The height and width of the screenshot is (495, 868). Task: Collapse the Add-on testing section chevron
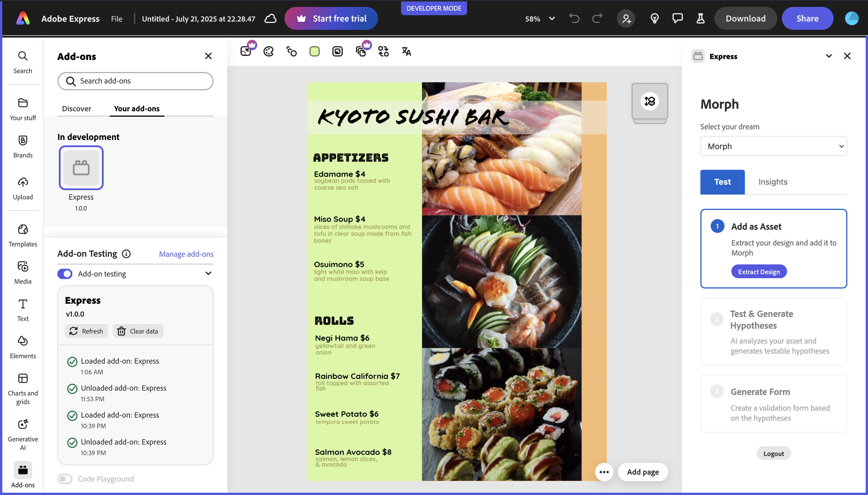click(x=208, y=273)
